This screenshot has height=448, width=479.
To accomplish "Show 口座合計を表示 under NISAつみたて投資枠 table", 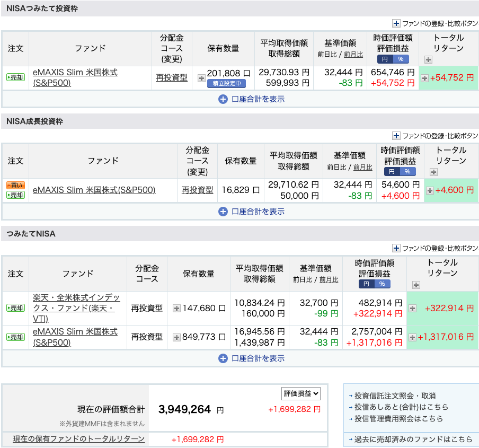I will coord(251,99).
